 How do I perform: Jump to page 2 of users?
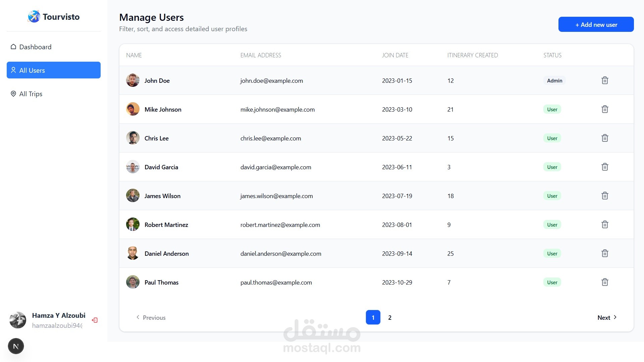pyautogui.click(x=390, y=317)
